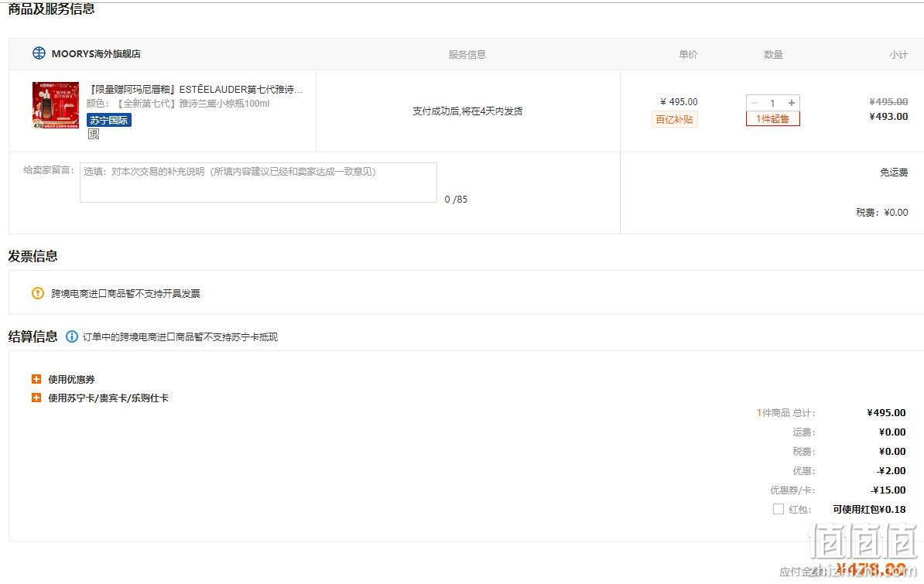Screen dimensions: 924x584
Task: Click the MOORYS store globe icon
Action: click(39, 53)
